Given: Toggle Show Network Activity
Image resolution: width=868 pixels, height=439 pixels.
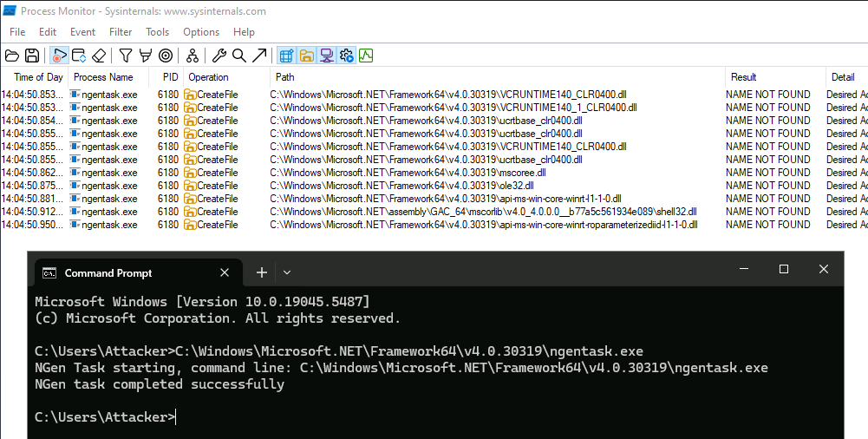Looking at the screenshot, I should point(327,56).
